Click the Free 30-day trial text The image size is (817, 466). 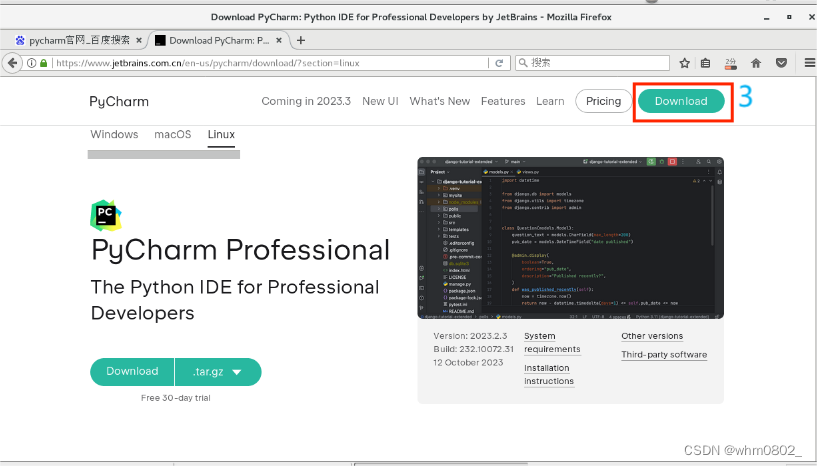[176, 398]
